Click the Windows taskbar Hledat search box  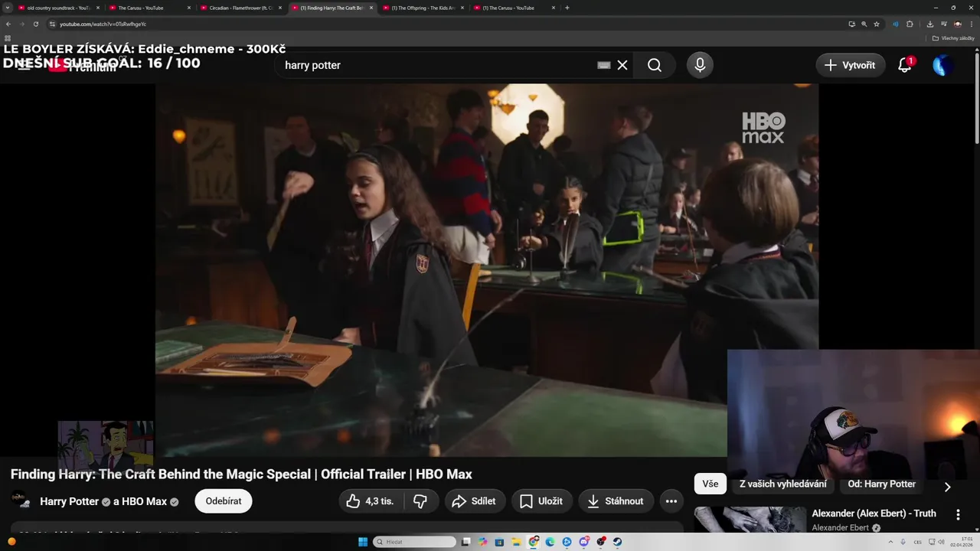(x=415, y=542)
